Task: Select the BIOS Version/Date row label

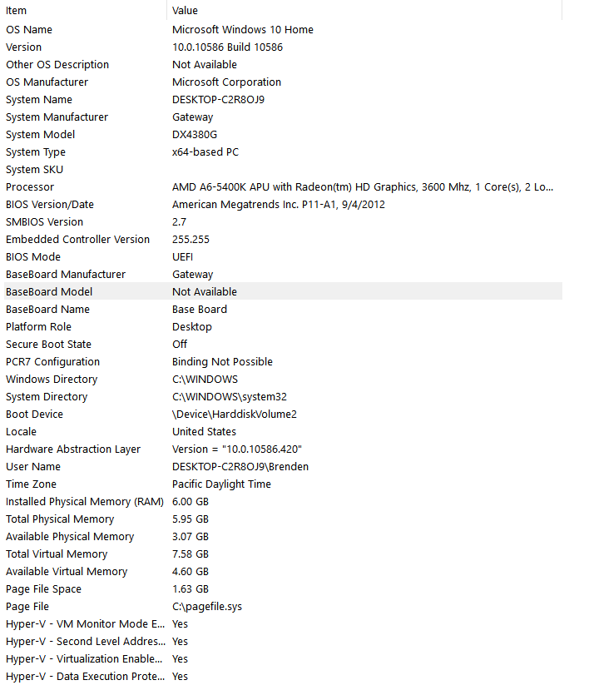Action: pos(50,205)
